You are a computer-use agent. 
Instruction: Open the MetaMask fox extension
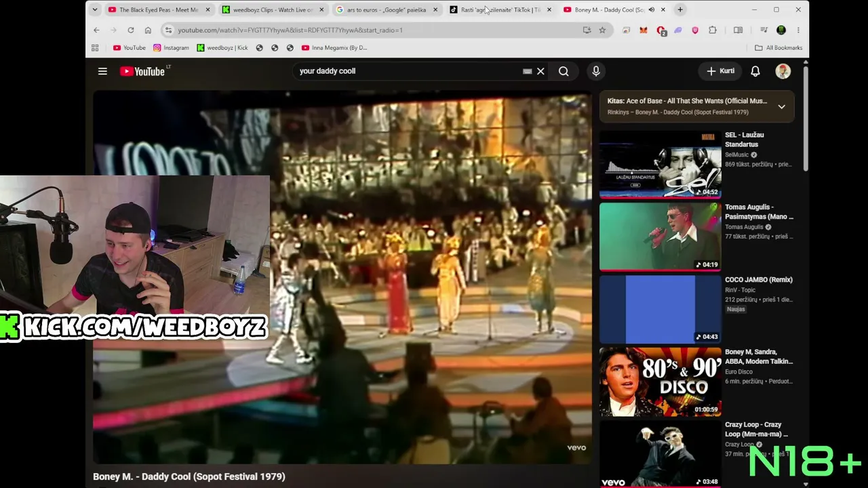pyautogui.click(x=644, y=30)
